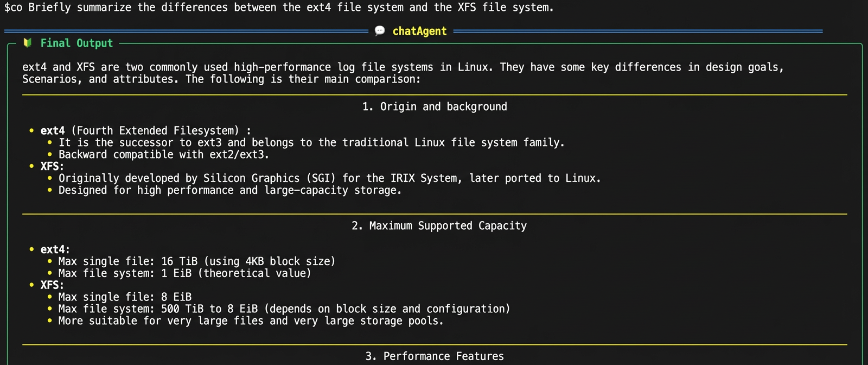The width and height of the screenshot is (868, 365).
Task: Click the 'XFS:' bullet under Origin section
Action: [x=52, y=166]
